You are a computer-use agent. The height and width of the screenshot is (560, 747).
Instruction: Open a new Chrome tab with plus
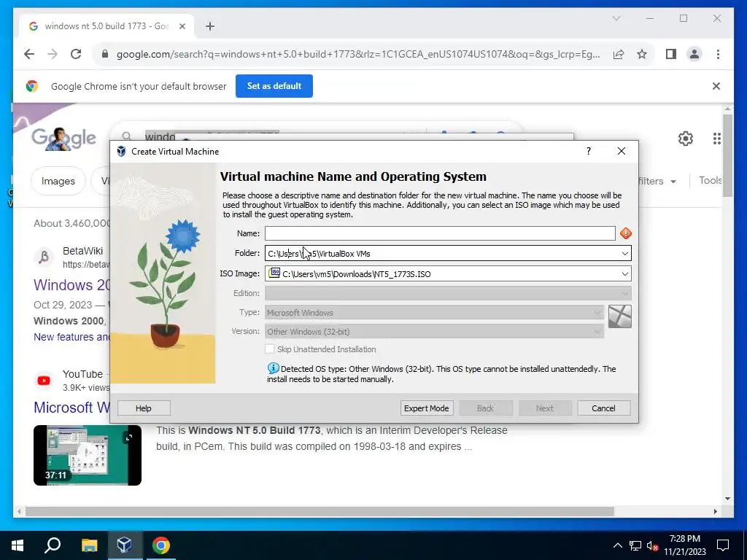click(209, 26)
